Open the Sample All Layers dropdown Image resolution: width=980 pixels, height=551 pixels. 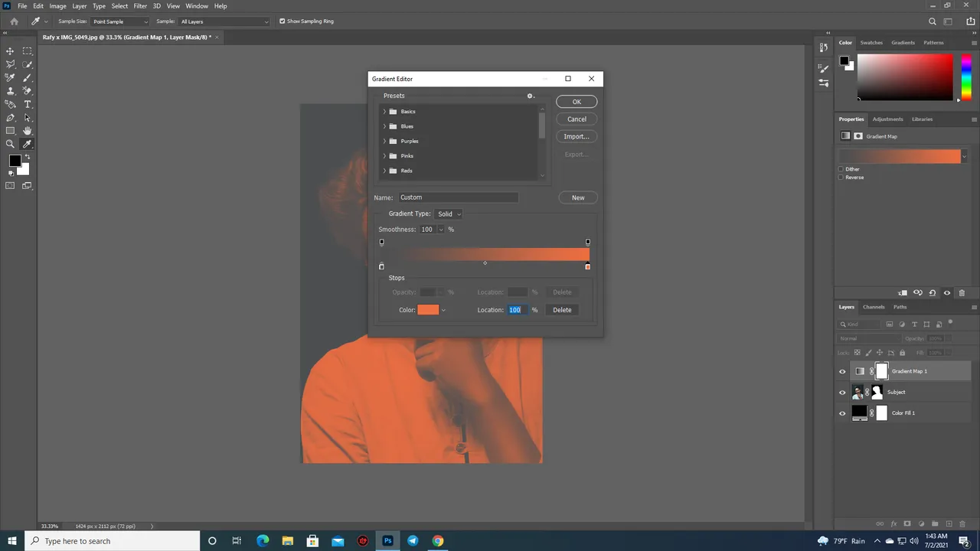point(224,21)
